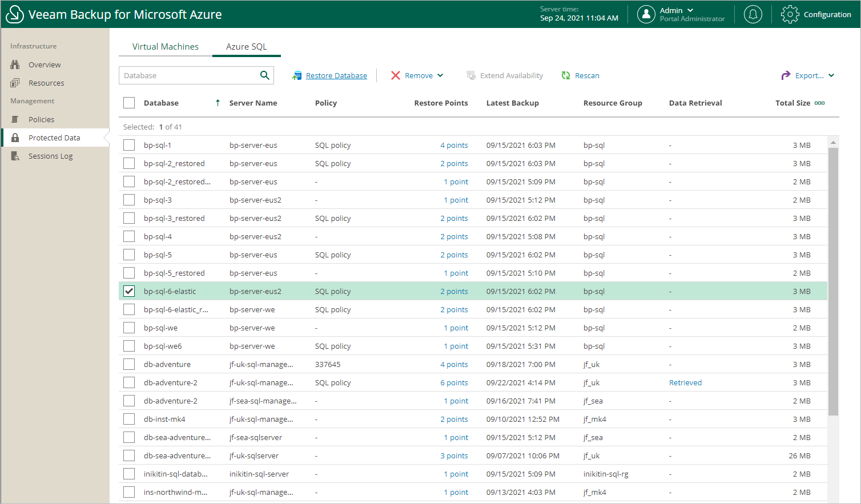Viewport: 861px width, 504px height.
Task: Select the bp-sql-we6 database name
Action: point(163,346)
